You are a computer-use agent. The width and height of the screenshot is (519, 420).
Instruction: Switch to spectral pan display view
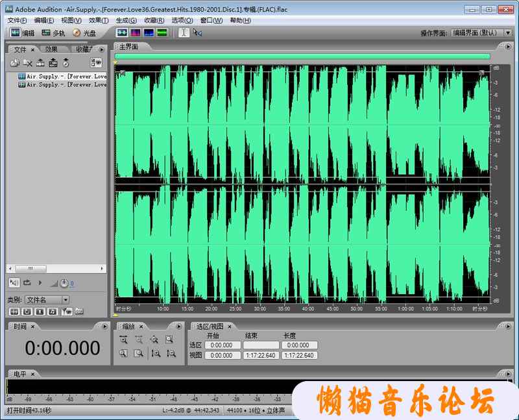[149, 32]
